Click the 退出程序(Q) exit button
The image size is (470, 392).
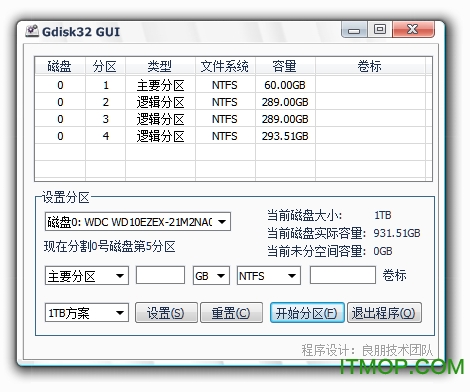[384, 313]
